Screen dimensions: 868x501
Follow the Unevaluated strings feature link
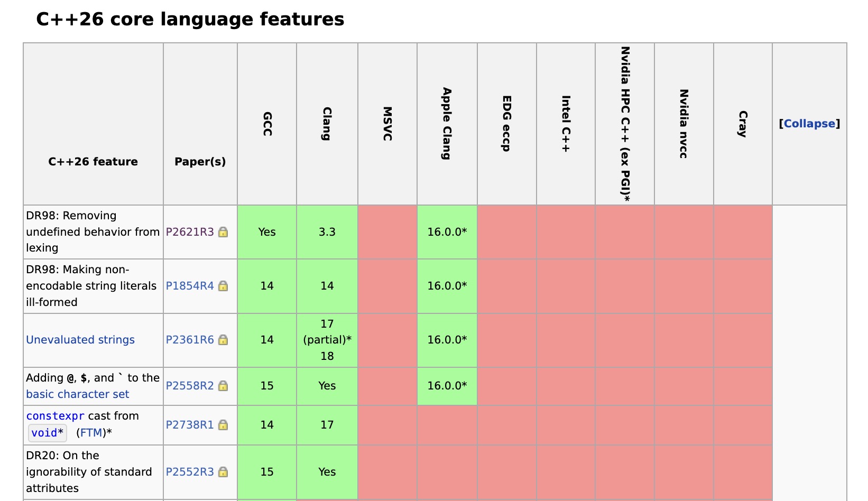(80, 340)
